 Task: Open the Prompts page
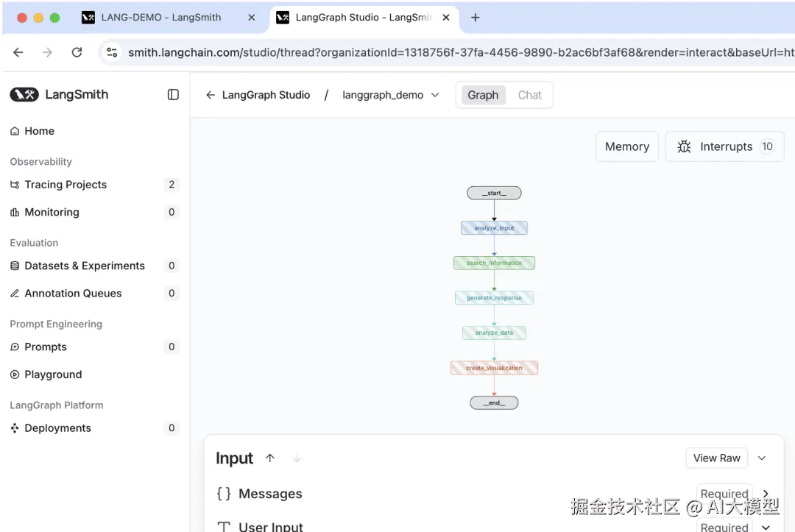[45, 347]
